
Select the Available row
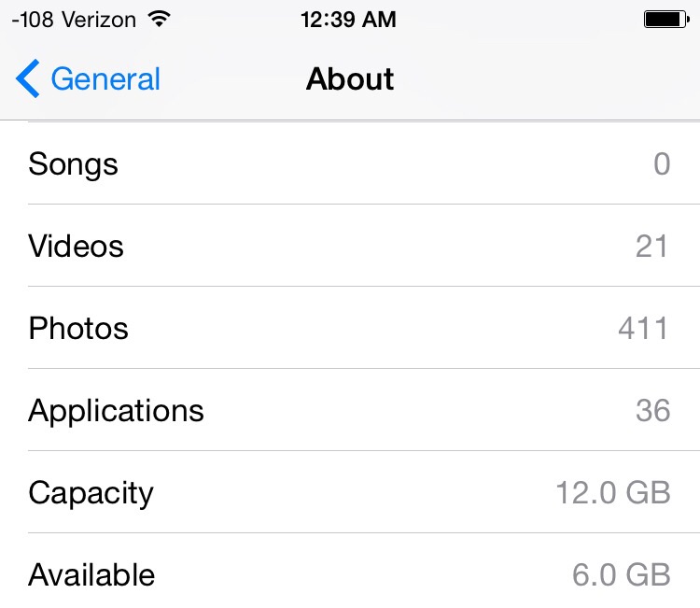[x=350, y=573]
